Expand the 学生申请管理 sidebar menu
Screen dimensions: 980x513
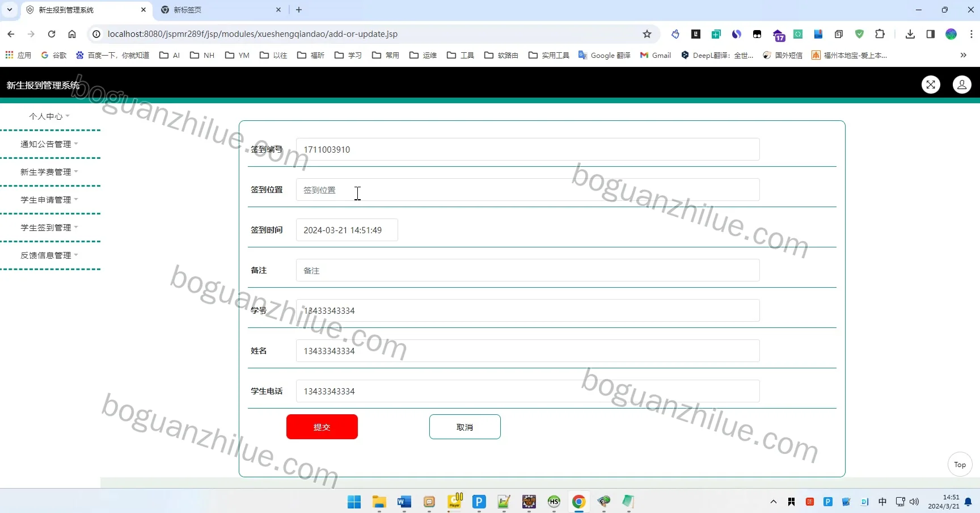click(x=49, y=200)
